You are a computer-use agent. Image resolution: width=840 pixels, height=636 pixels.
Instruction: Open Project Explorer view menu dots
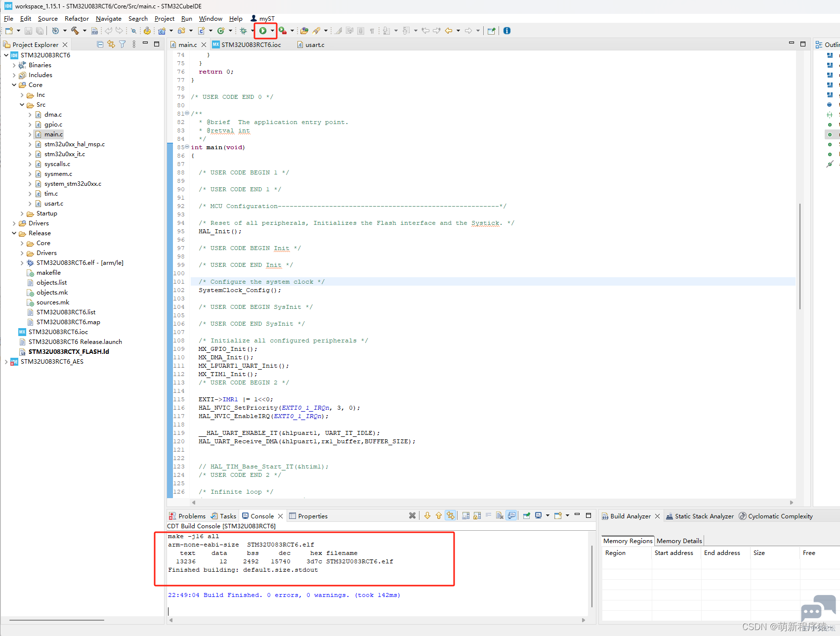pos(134,44)
